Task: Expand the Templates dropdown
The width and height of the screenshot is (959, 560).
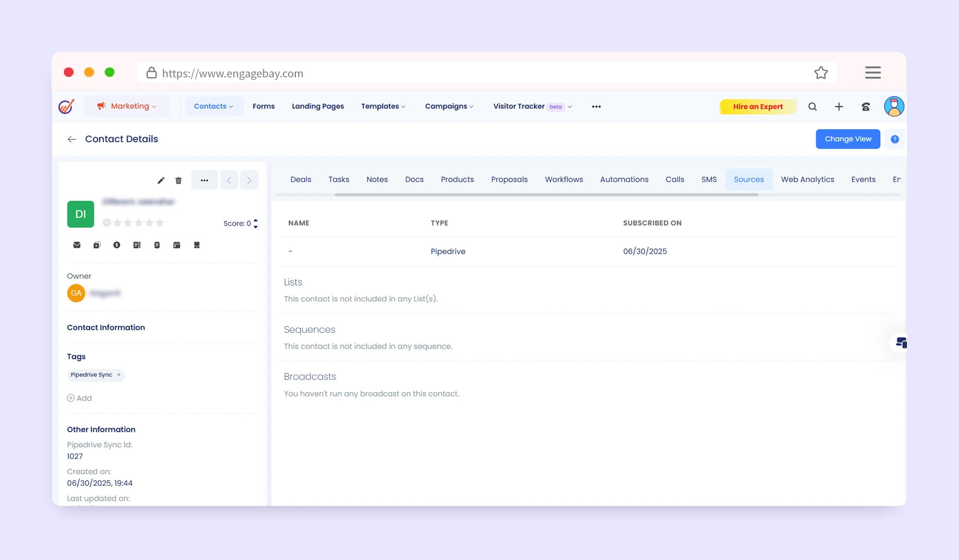Action: (x=383, y=106)
